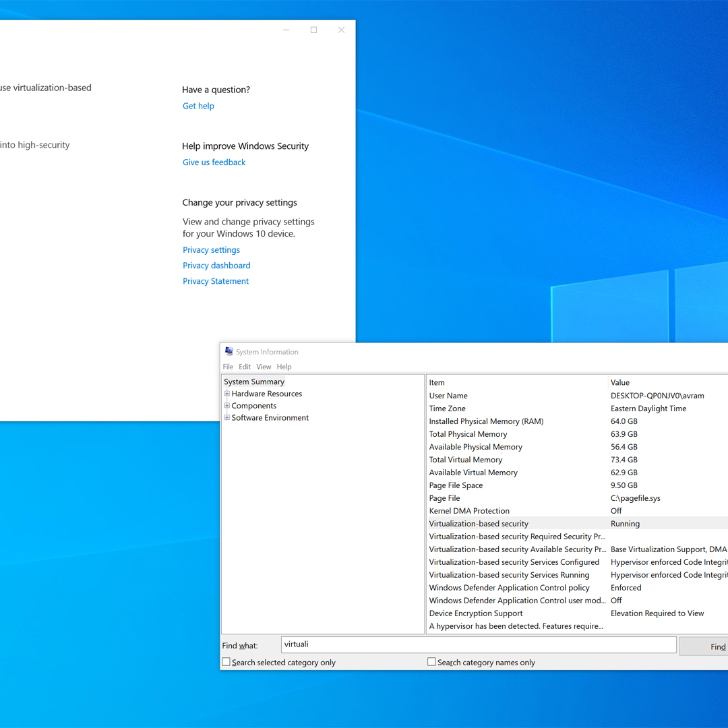Click the Get help link
Viewport: 728px width, 728px height.
[198, 106]
